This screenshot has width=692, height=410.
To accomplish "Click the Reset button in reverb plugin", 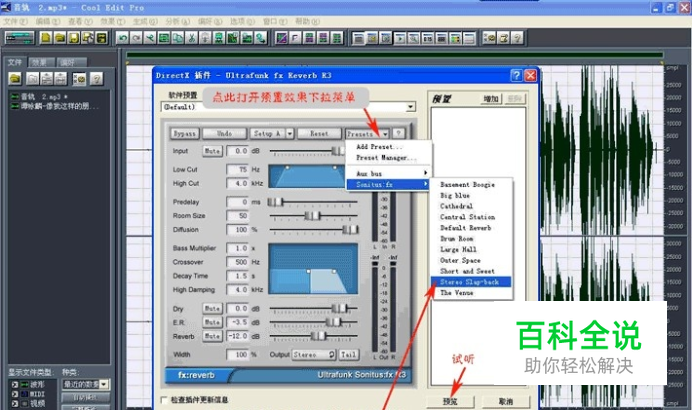I will pos(319,133).
